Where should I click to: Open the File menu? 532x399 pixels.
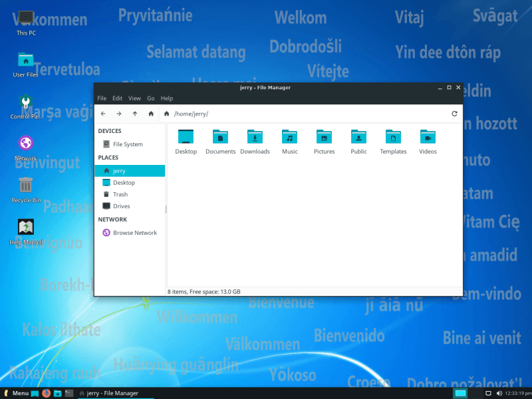(102, 98)
